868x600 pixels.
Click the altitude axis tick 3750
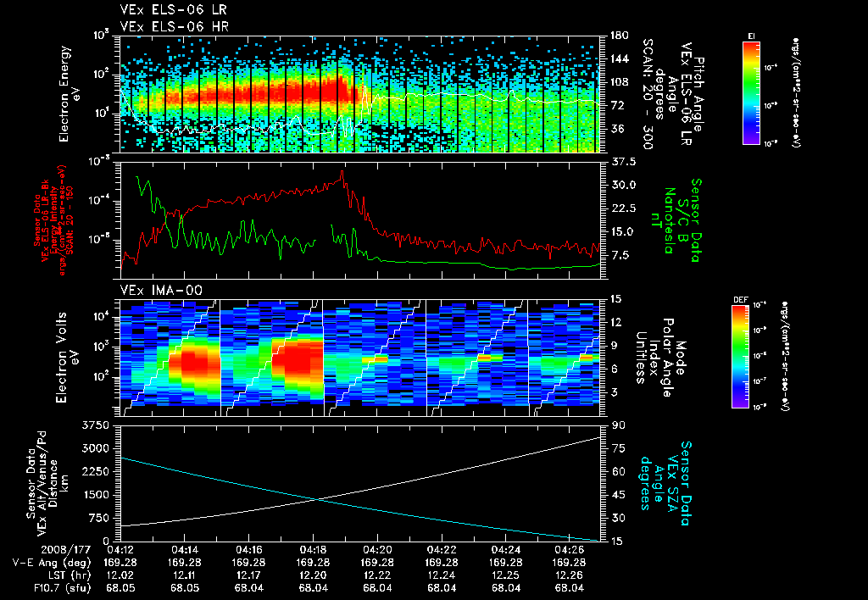click(95, 425)
